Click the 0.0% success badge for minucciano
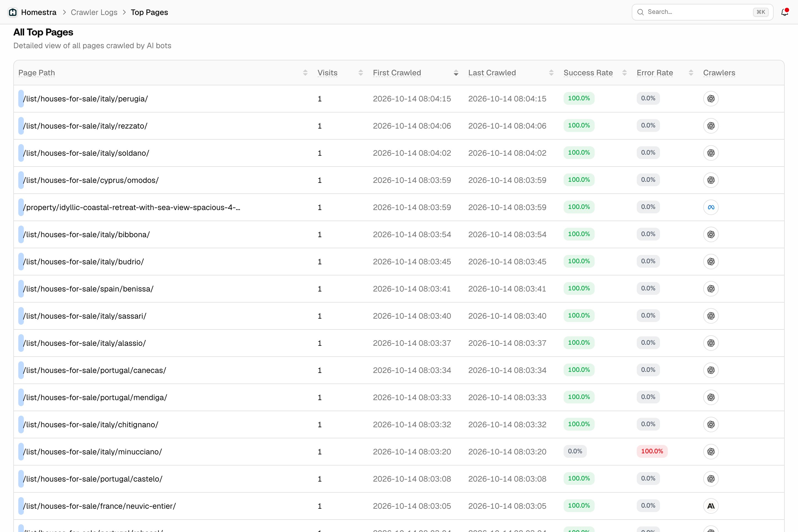The height and width of the screenshot is (532, 798). click(575, 451)
